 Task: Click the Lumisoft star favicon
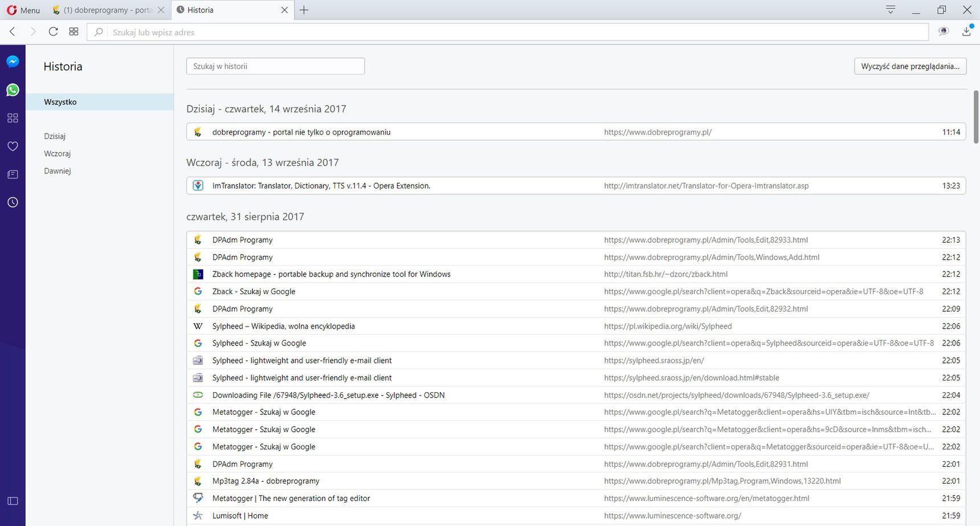[x=198, y=515]
